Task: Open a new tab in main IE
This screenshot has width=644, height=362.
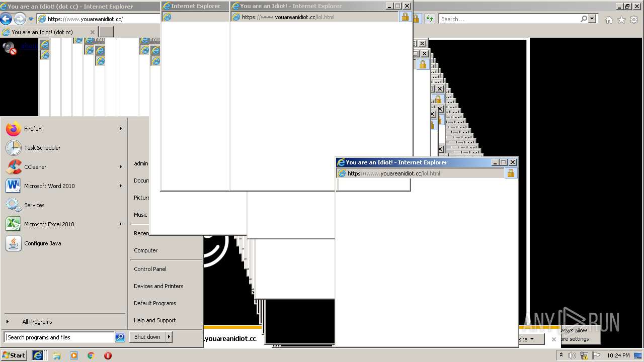Action: coord(106,32)
